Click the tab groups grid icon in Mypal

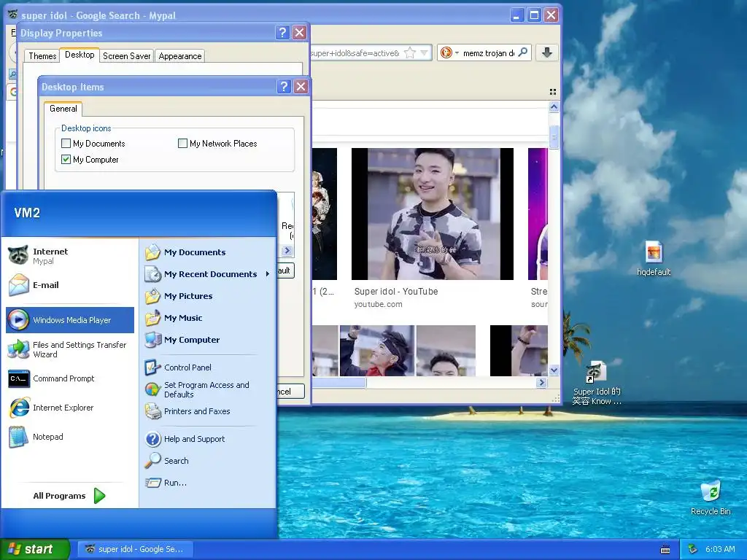553,92
